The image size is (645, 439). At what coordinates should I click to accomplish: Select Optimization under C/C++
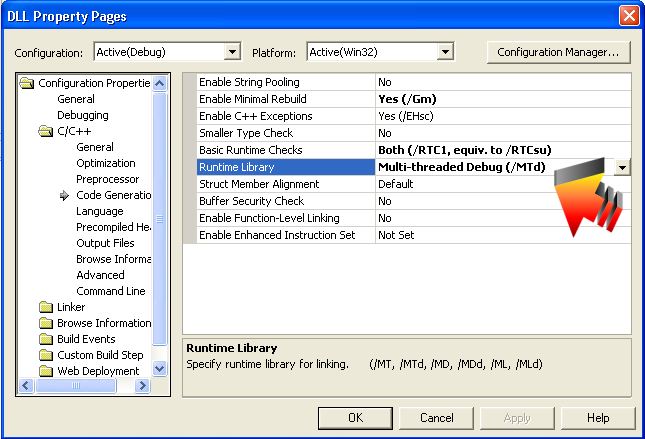click(x=105, y=163)
